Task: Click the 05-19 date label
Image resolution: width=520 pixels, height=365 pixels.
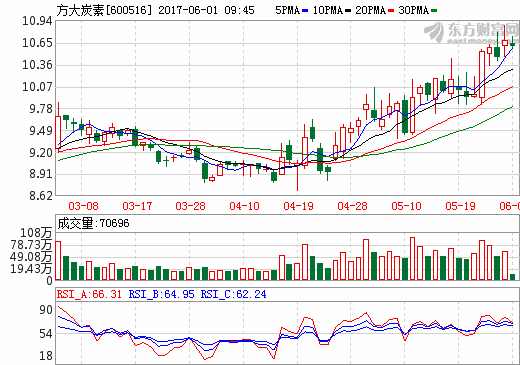Action: [460, 206]
